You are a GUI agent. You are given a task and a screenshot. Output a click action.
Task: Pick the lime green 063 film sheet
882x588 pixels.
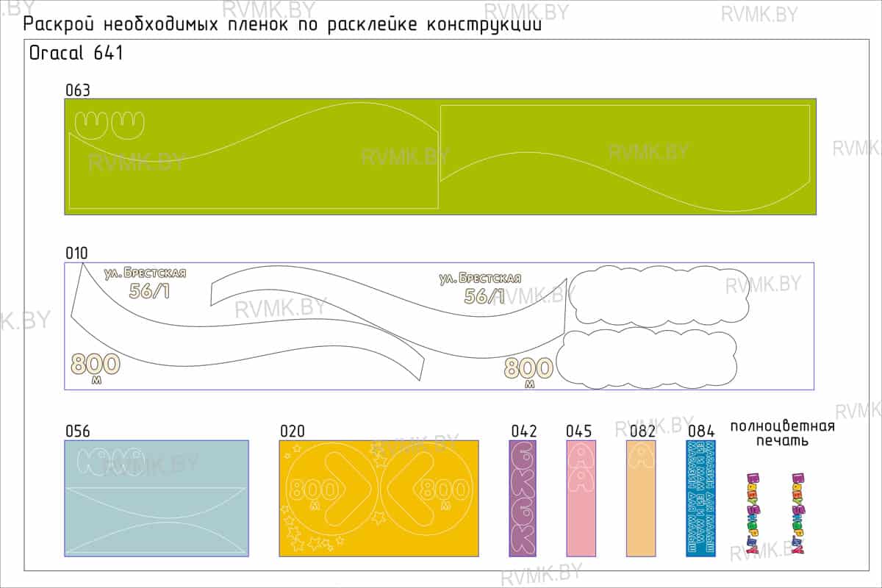point(440,156)
